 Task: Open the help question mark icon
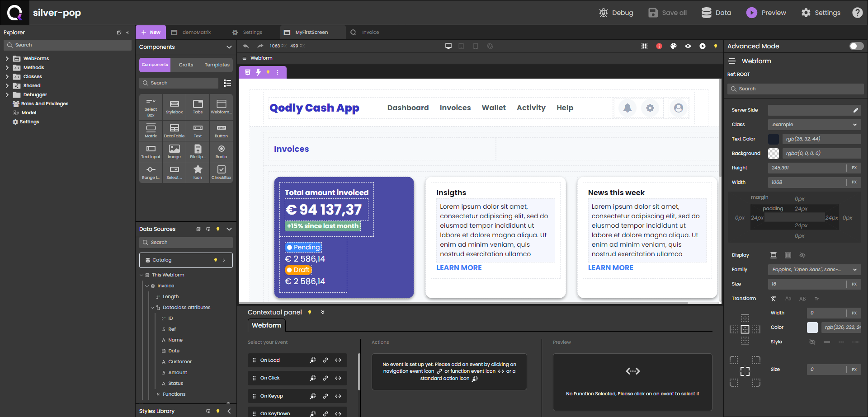click(857, 13)
